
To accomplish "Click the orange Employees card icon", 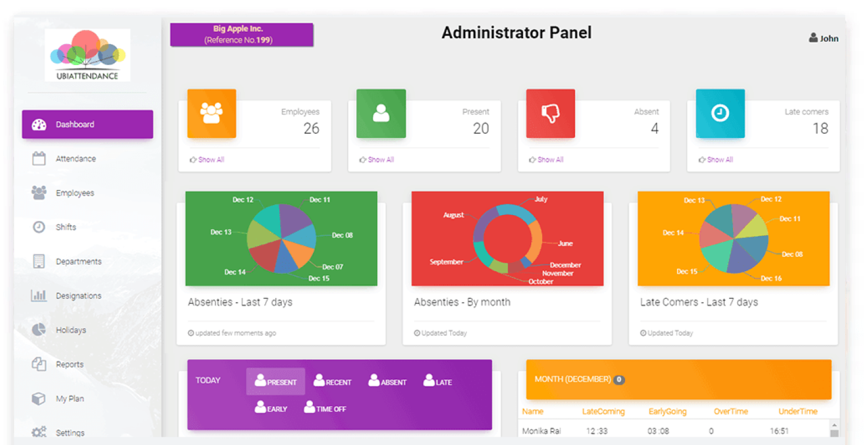I will (x=212, y=113).
